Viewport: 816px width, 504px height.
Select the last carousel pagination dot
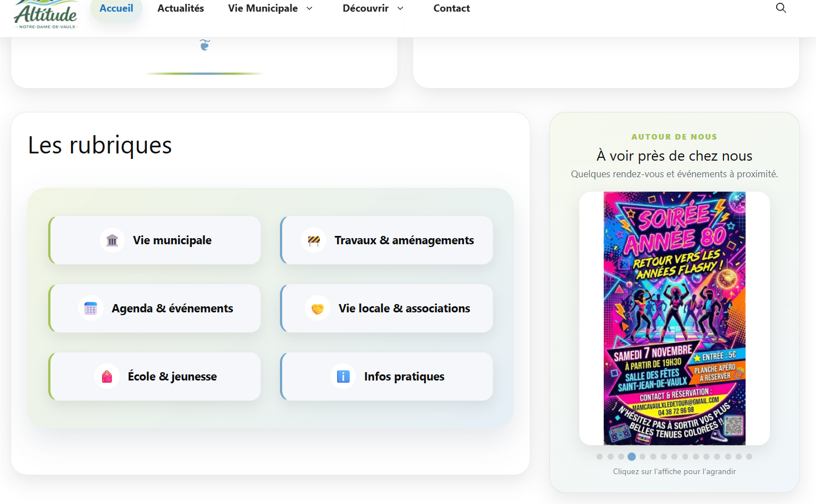[x=749, y=457]
